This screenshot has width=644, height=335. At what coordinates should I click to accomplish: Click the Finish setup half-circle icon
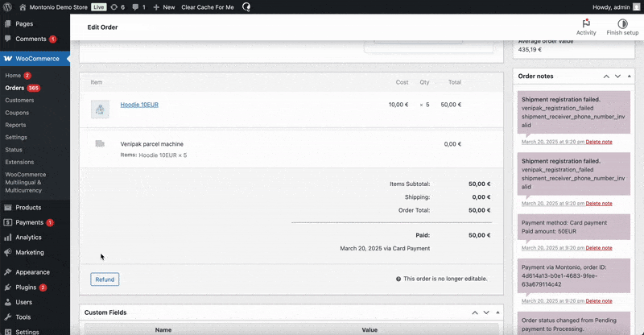622,23
